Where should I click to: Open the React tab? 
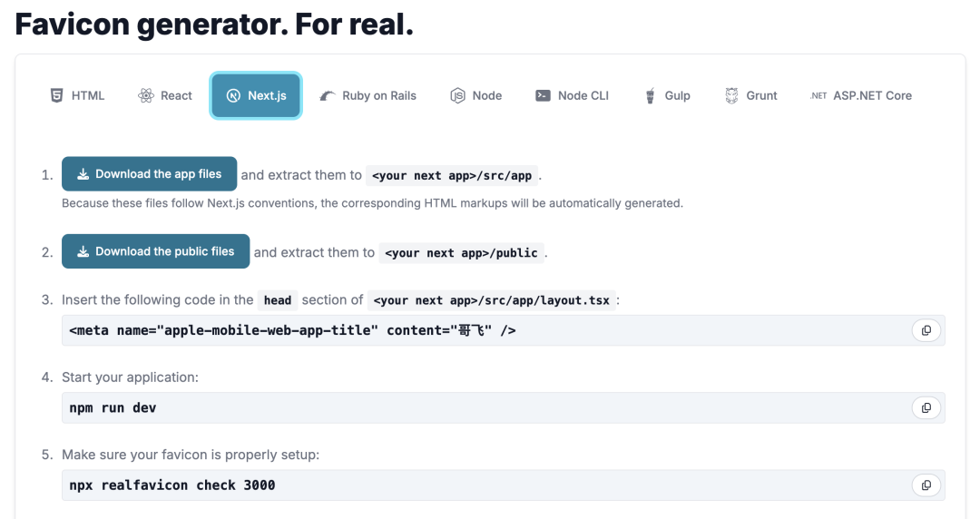pos(165,95)
